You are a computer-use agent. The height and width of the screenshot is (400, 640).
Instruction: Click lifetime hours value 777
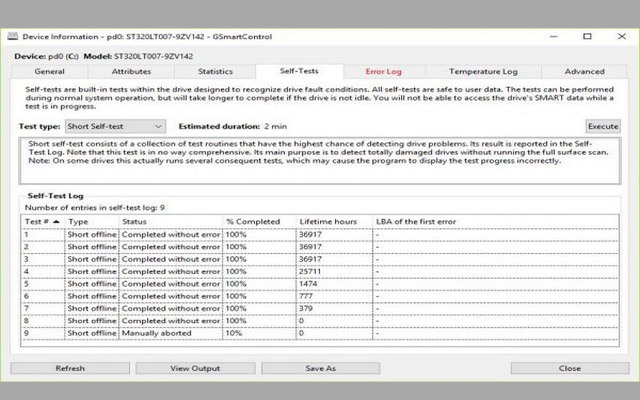pos(306,296)
